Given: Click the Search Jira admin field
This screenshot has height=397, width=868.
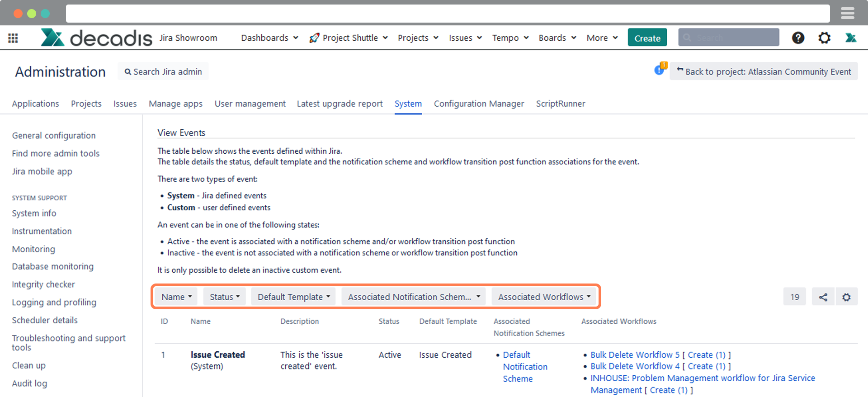Looking at the screenshot, I should click(163, 71).
